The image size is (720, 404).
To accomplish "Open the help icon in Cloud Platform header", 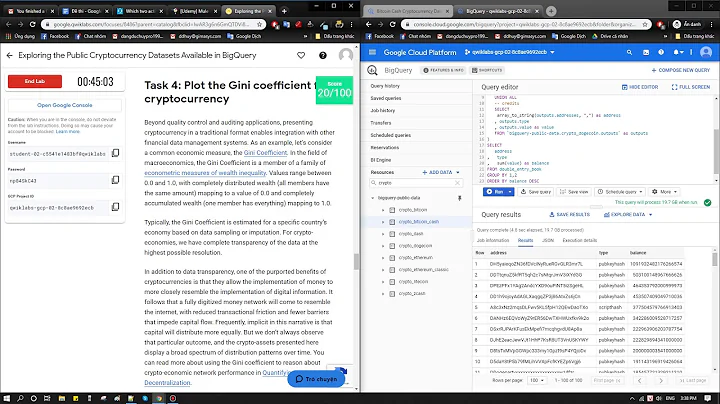I will (661, 52).
